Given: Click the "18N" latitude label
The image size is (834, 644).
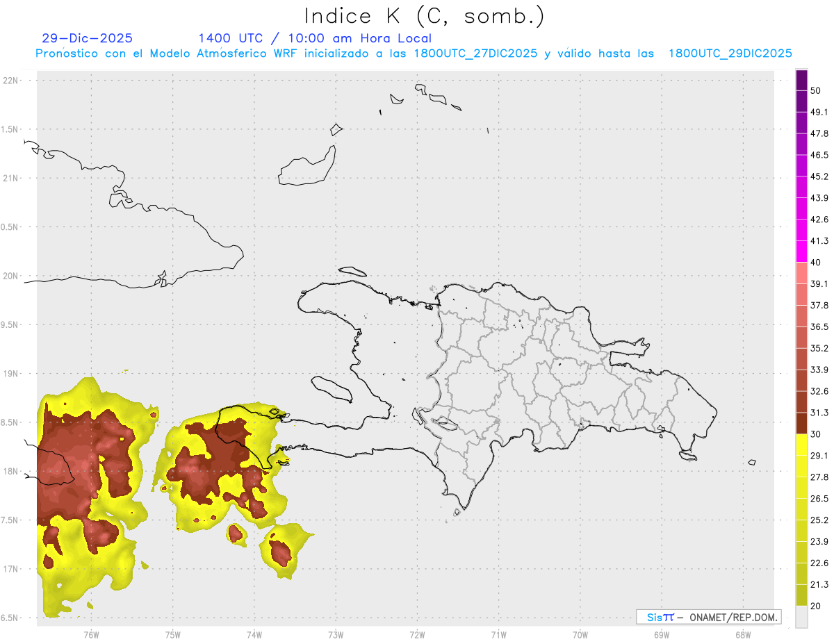Looking at the screenshot, I should (11, 471).
